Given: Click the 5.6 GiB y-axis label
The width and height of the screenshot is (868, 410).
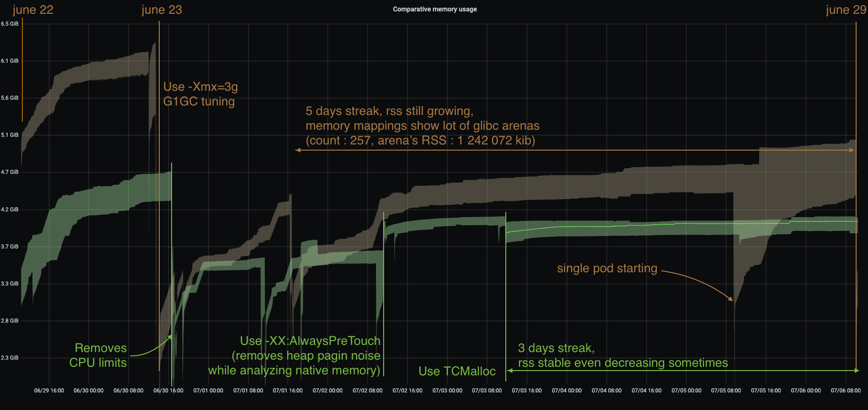Looking at the screenshot, I should [10, 98].
